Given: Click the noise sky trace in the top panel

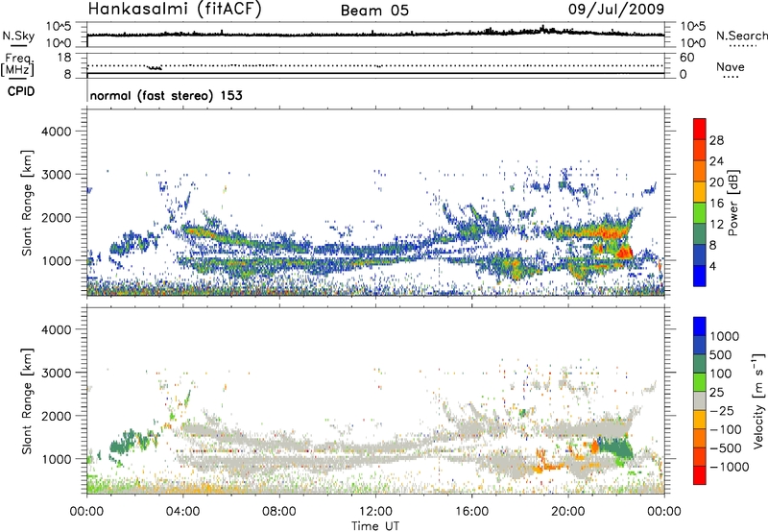Looking at the screenshot, I should (x=375, y=34).
